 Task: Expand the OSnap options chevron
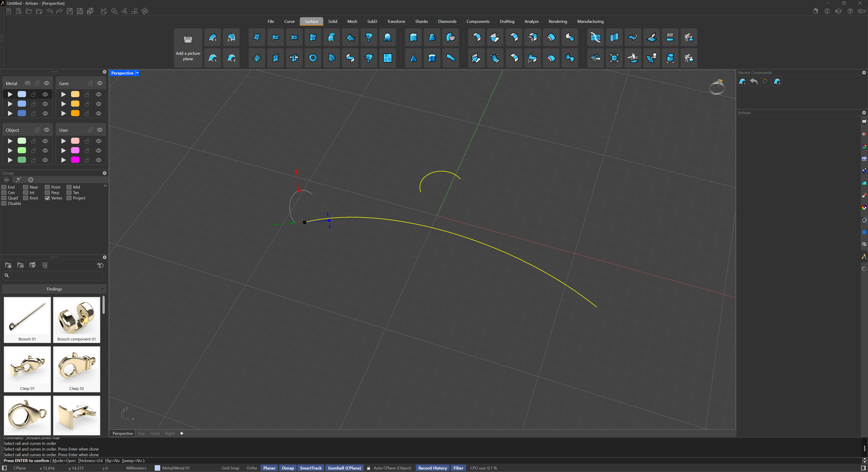point(105,186)
